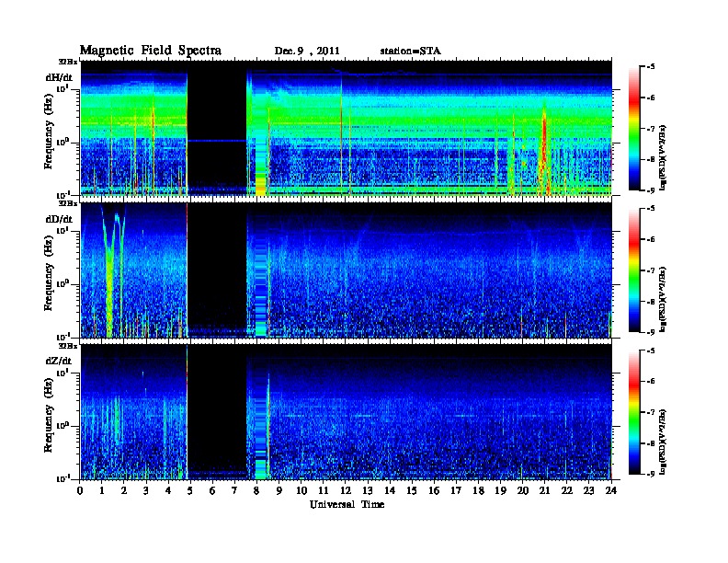Click hour "20" on the time axis

523,490
